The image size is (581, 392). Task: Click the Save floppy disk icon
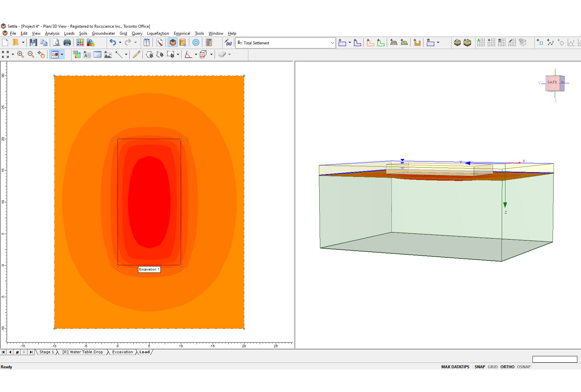pyautogui.click(x=33, y=42)
